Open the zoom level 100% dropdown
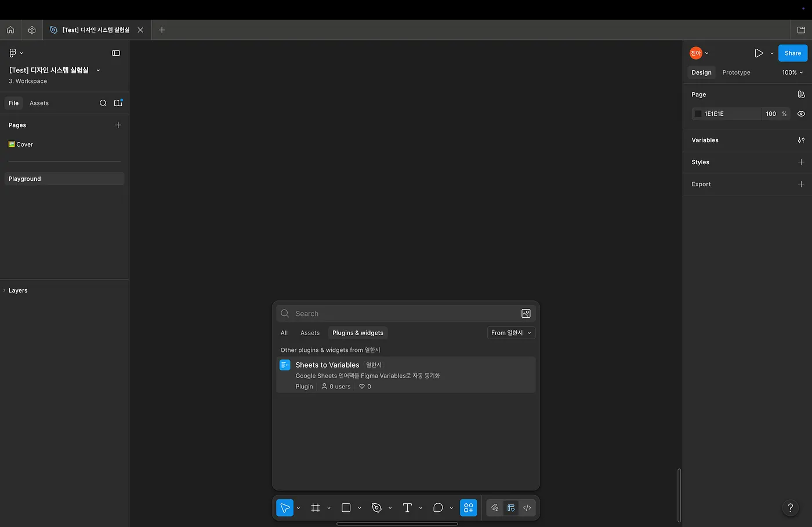The height and width of the screenshot is (527, 812). click(792, 72)
